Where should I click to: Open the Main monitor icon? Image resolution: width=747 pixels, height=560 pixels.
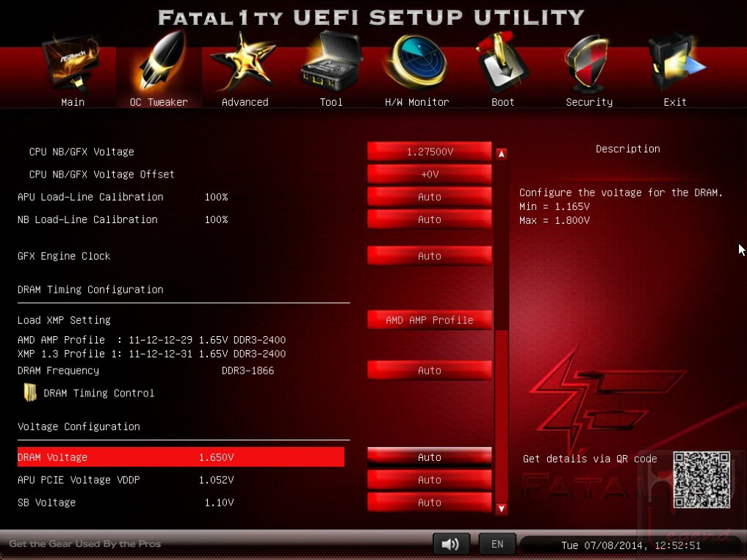(x=73, y=63)
